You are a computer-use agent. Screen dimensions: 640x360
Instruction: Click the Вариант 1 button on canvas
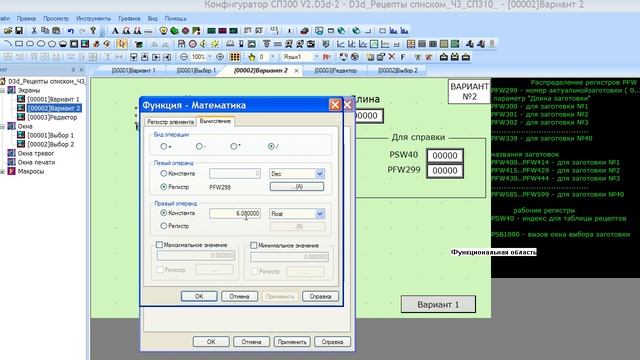coord(438,304)
